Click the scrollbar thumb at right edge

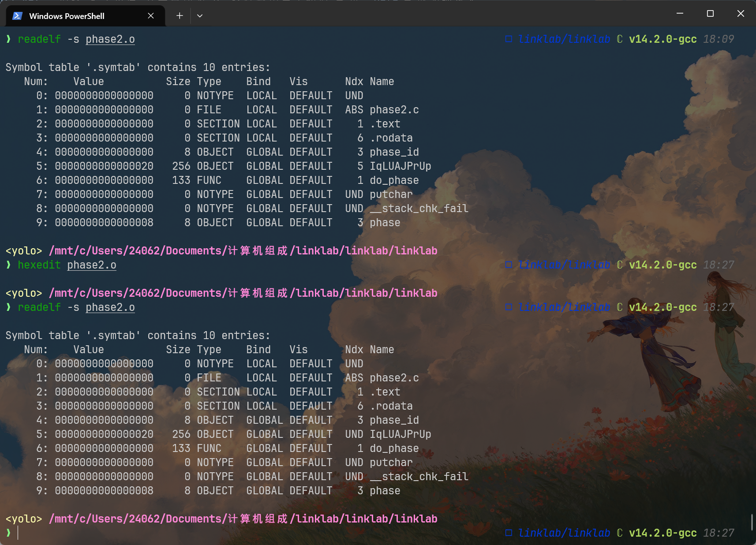coord(752,522)
